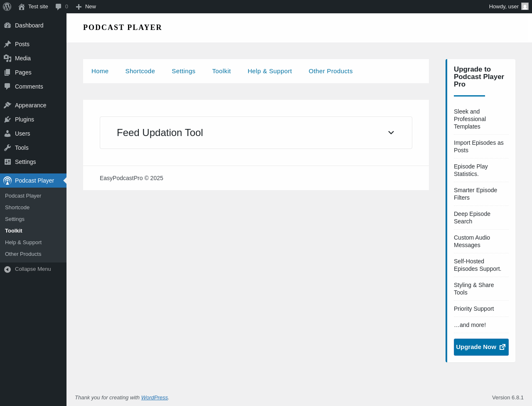Click the Media icon in sidebar
Screen dimensions: 532x406
[x=7, y=58]
